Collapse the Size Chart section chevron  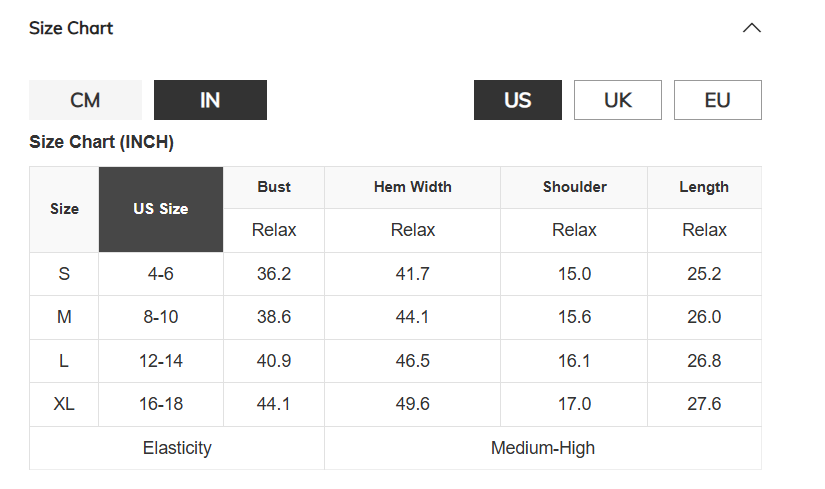pyautogui.click(x=751, y=28)
